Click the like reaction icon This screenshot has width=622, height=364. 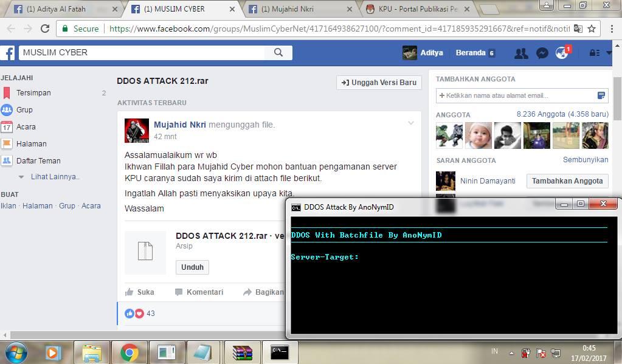tap(130, 313)
